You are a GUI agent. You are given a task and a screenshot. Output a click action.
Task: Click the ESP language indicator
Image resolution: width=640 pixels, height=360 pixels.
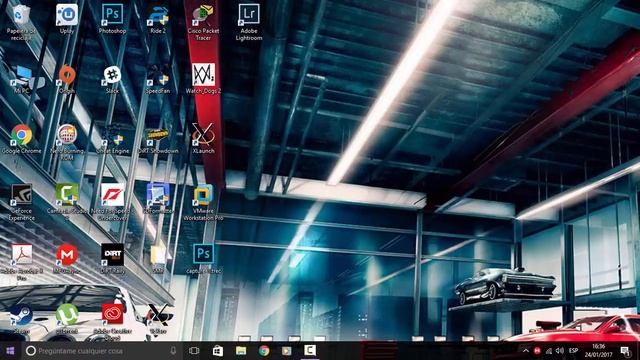[x=573, y=351]
